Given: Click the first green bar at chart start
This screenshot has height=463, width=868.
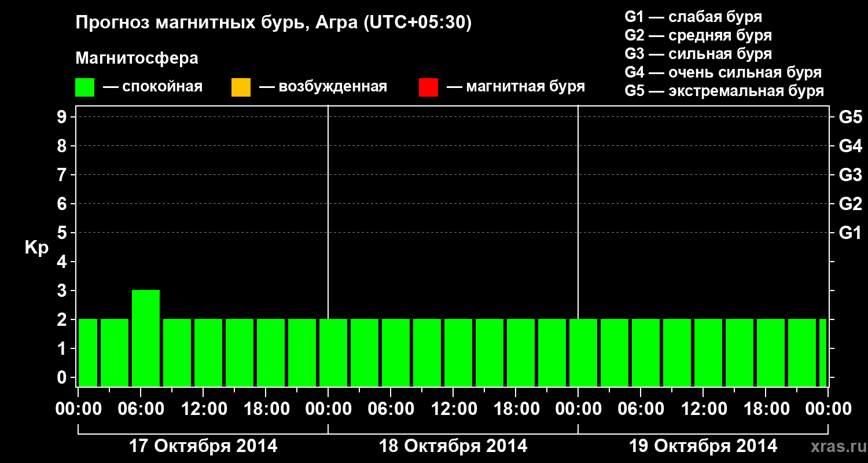Looking at the screenshot, I should 88,352.
